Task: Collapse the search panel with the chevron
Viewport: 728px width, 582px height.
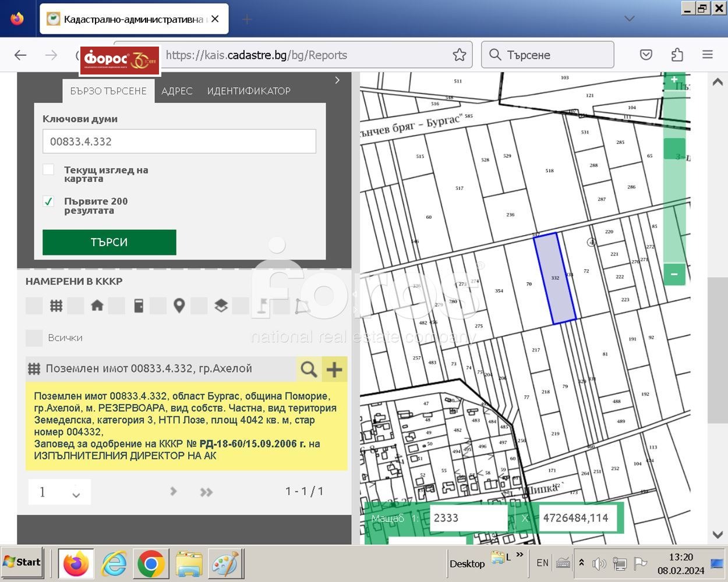Action: [x=337, y=80]
